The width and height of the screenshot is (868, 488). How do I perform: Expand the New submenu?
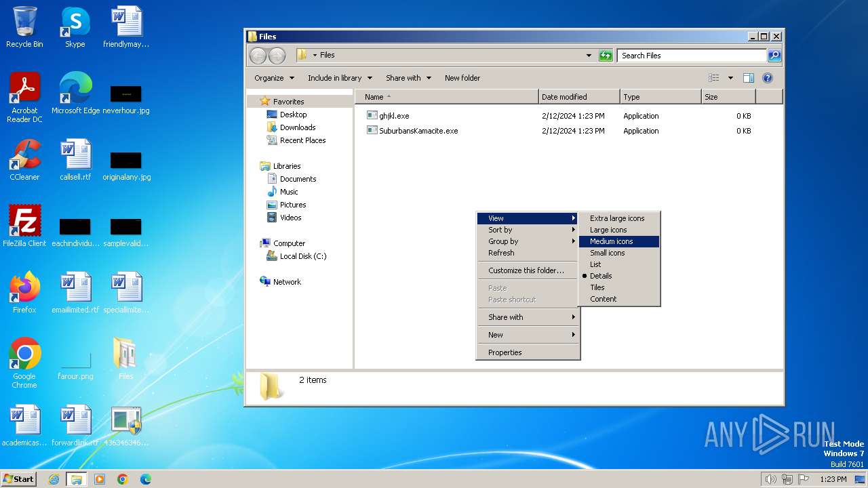528,335
